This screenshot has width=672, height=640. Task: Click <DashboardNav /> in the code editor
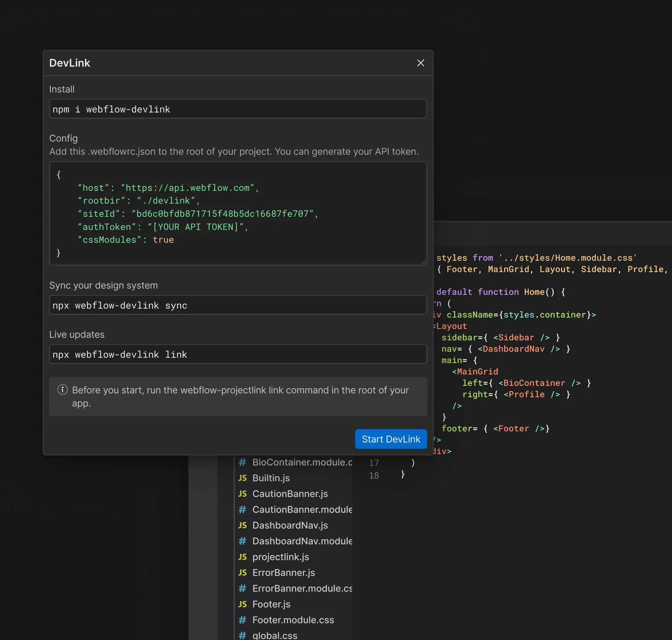tap(519, 349)
